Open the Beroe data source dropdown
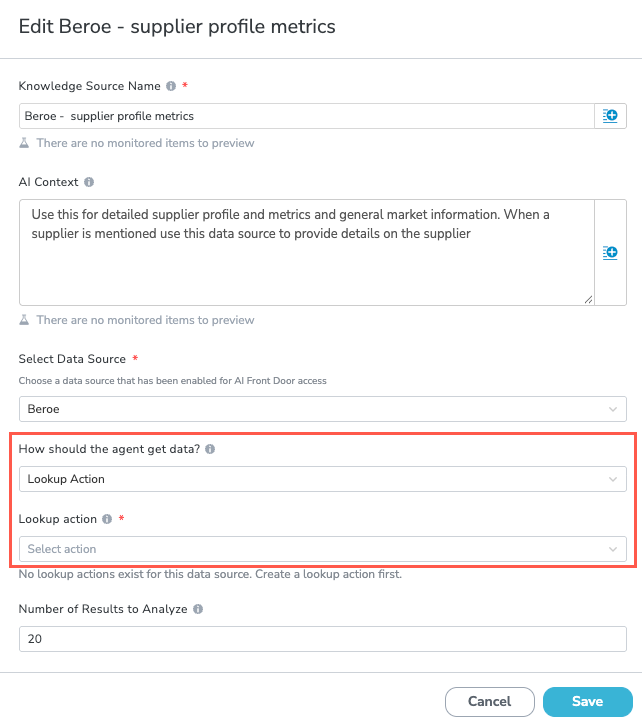 323,409
